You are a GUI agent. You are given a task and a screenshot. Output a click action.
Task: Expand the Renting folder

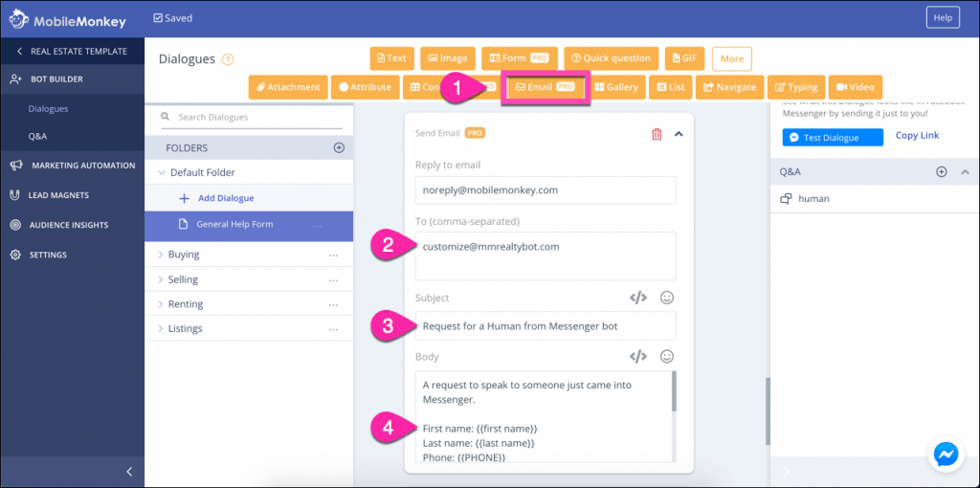click(161, 304)
